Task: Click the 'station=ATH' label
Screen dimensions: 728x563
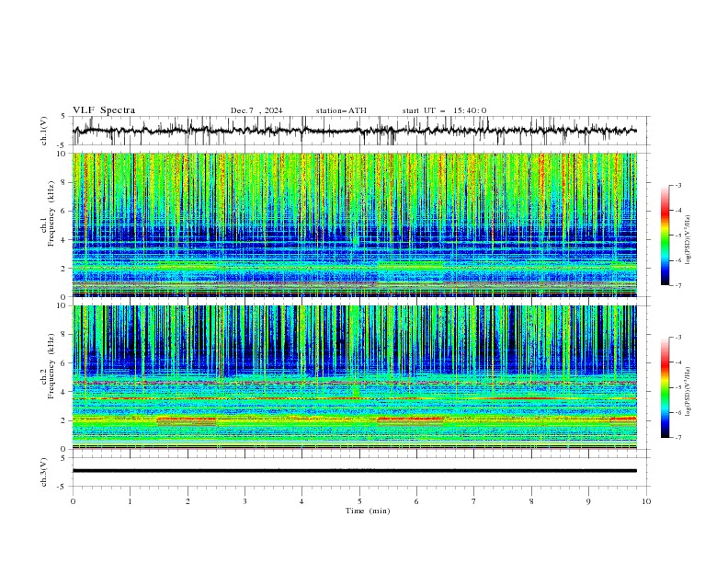Action: 341,110
